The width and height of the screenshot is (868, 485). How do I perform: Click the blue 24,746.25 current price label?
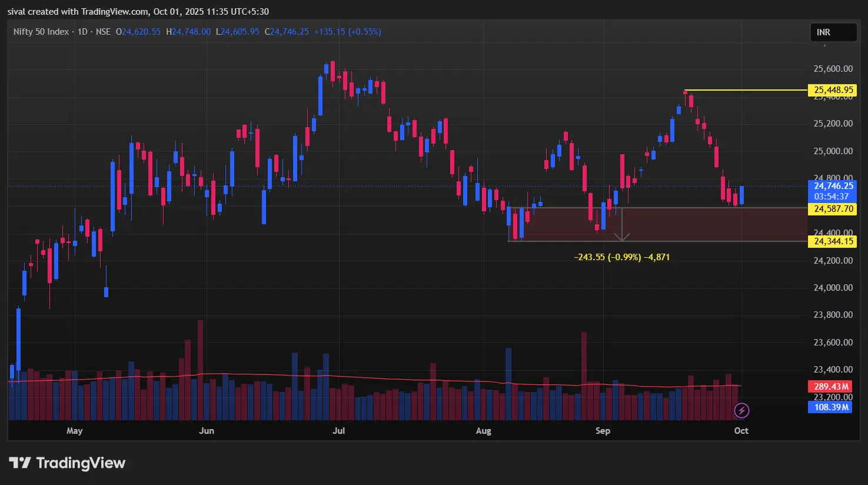(x=833, y=186)
